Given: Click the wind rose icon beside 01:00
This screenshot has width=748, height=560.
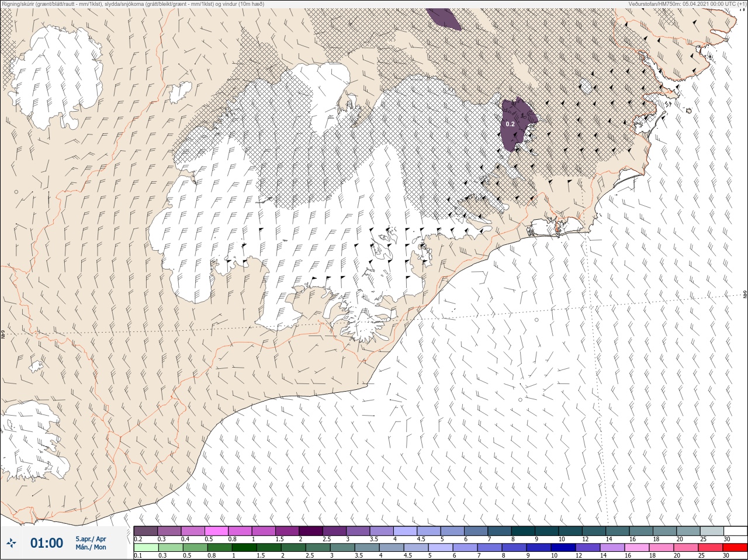Looking at the screenshot, I should 11,543.
